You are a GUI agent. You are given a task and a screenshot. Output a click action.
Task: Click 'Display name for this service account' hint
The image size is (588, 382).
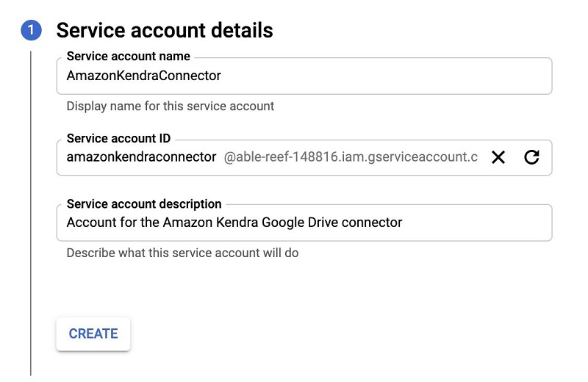[171, 106]
